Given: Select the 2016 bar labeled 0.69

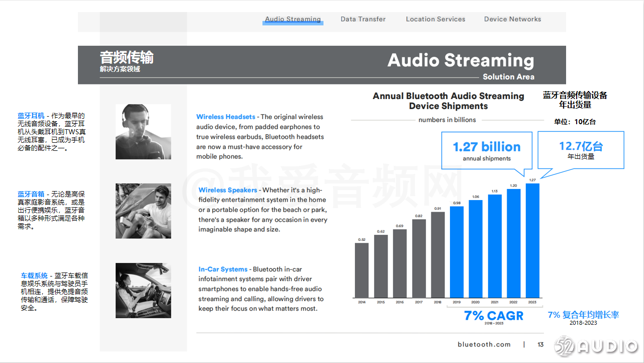Looking at the screenshot, I should (400, 263).
